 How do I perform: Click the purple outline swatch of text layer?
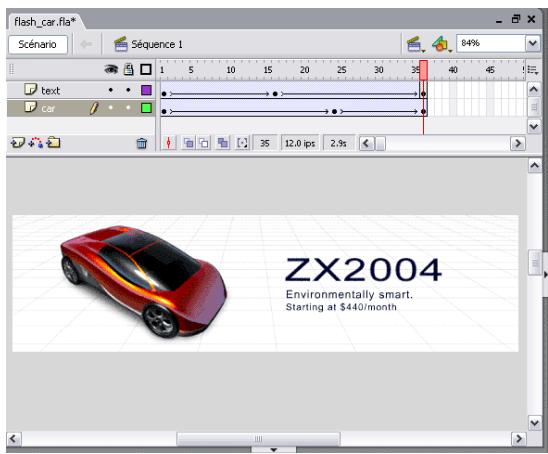pos(146,90)
